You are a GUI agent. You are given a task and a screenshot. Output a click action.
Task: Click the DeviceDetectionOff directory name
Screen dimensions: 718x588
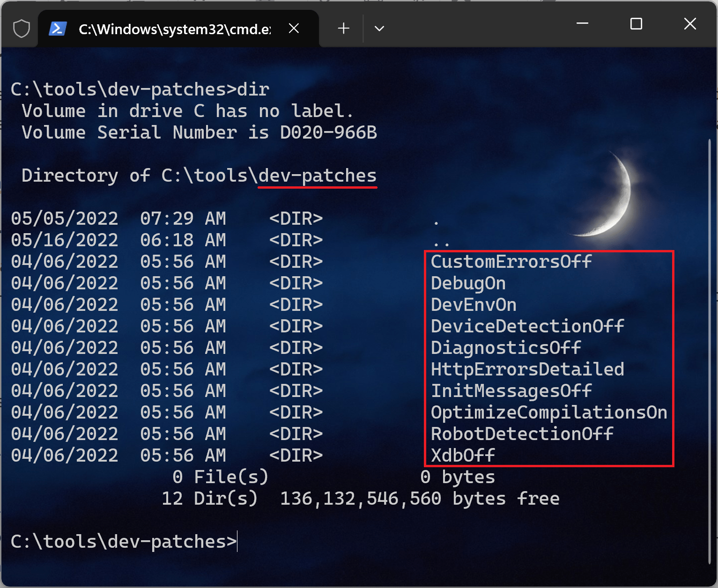(527, 326)
